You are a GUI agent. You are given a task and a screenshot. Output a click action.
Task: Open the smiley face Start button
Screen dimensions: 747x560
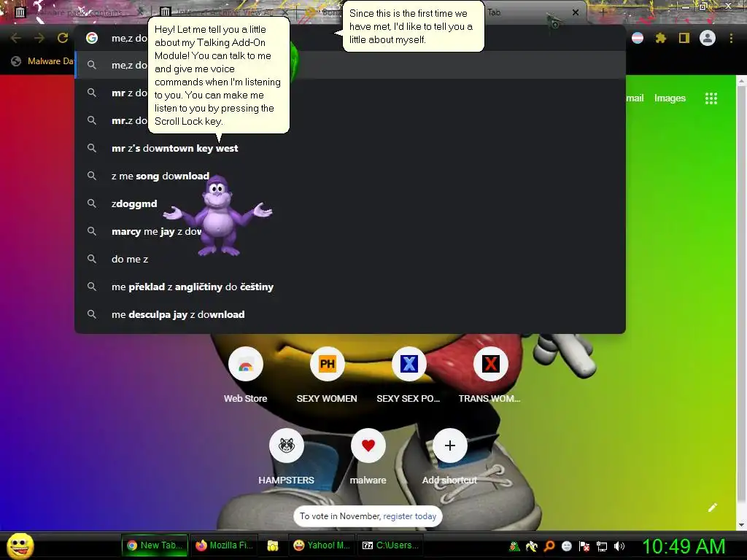point(20,545)
